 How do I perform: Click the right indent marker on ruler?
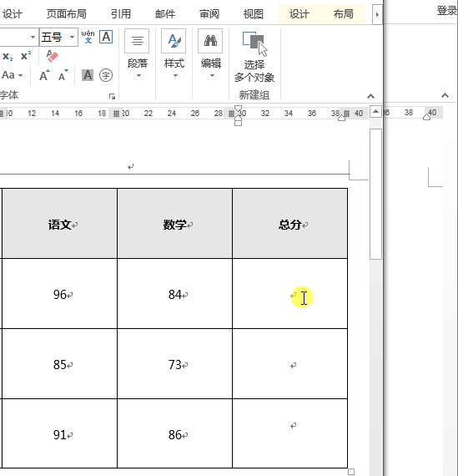[x=341, y=118]
